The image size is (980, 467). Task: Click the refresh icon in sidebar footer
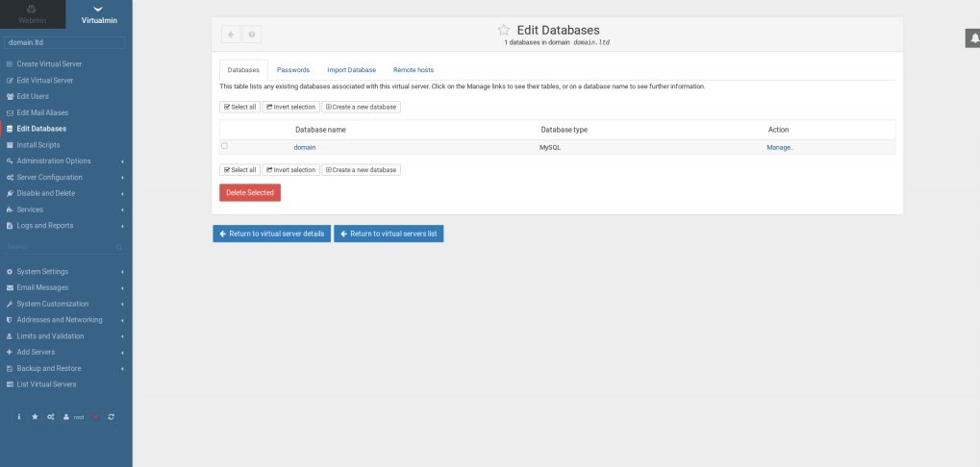coord(112,417)
